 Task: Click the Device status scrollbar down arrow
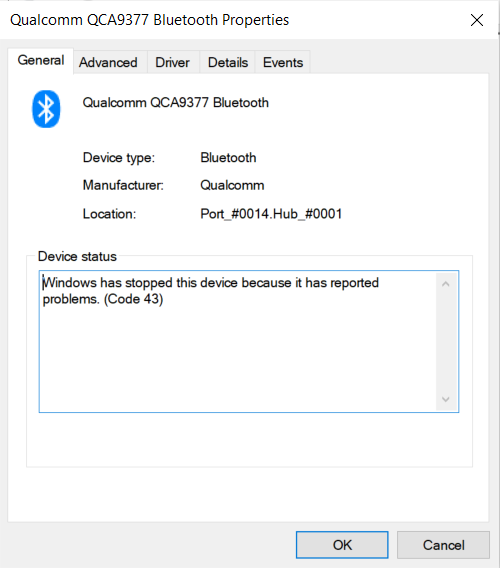pos(446,399)
